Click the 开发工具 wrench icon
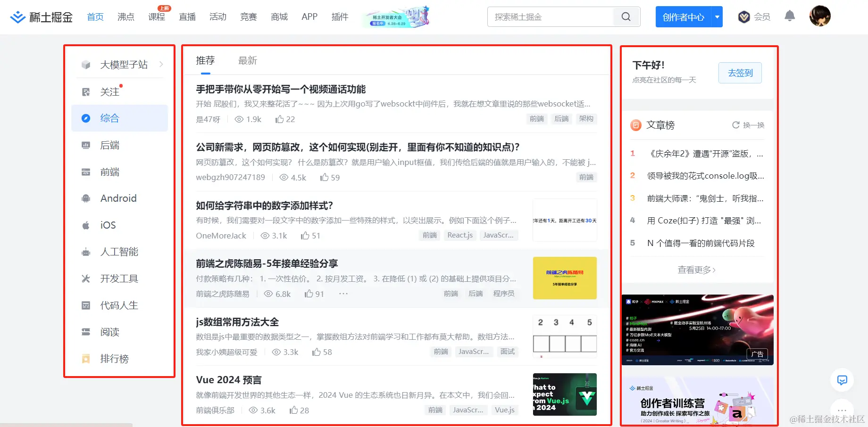This screenshot has height=427, width=868. (x=86, y=279)
